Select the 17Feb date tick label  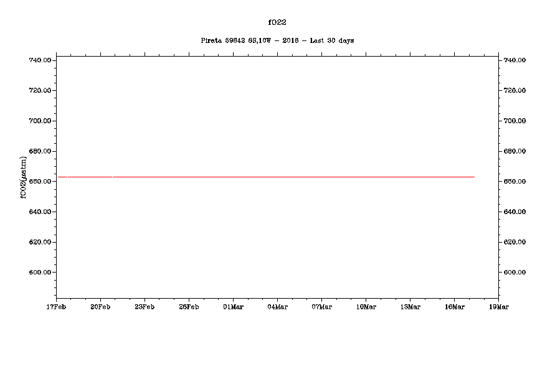pos(56,307)
